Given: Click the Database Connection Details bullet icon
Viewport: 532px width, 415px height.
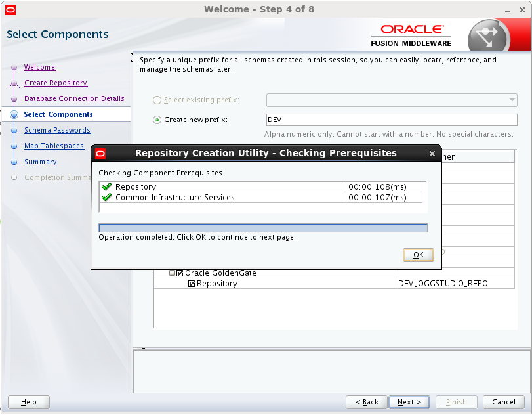Looking at the screenshot, I should click(x=14, y=99).
